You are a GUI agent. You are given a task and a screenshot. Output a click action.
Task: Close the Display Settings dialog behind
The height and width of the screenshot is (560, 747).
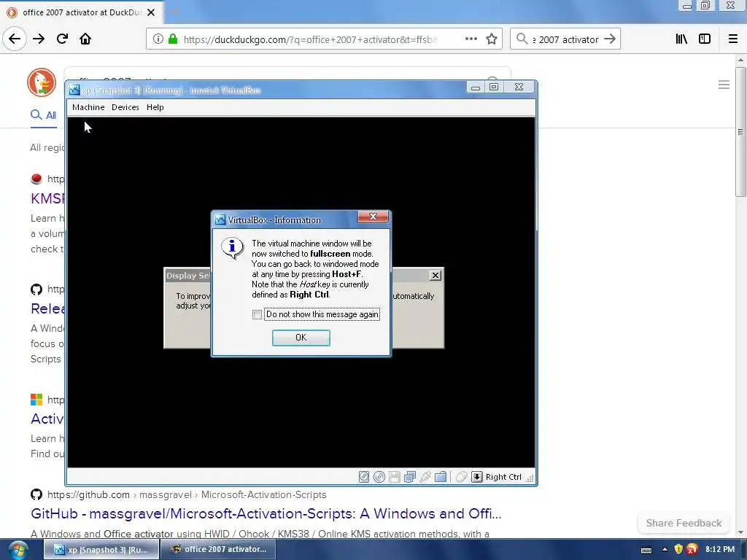tap(435, 275)
